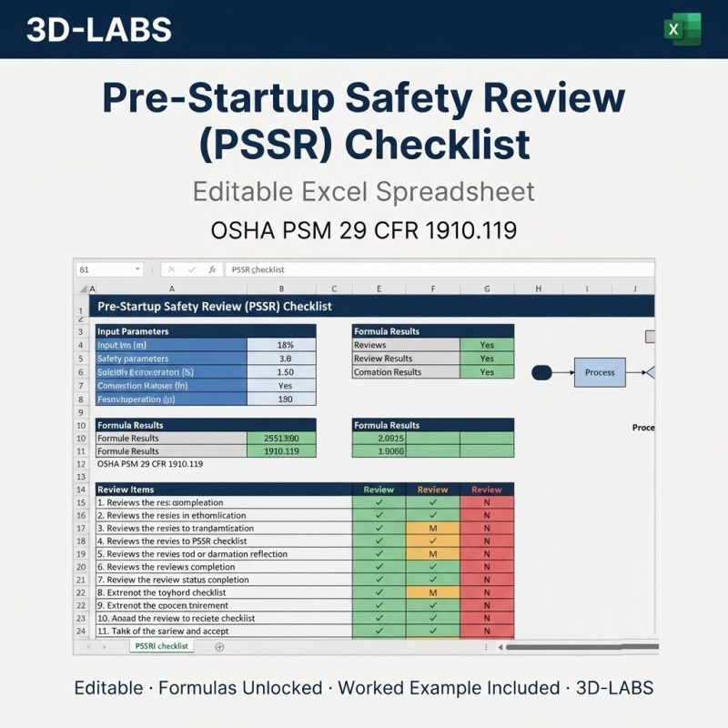Select row 3 header
The image size is (728, 728).
pyautogui.click(x=81, y=331)
